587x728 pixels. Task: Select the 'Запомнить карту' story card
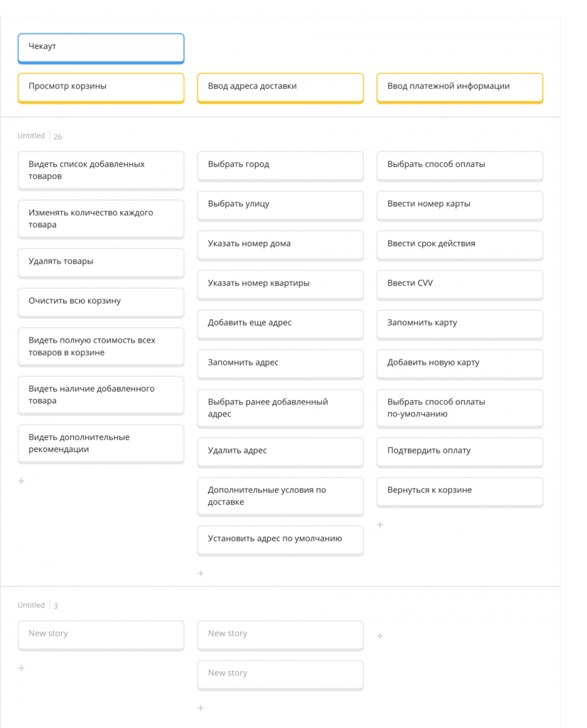point(459,323)
